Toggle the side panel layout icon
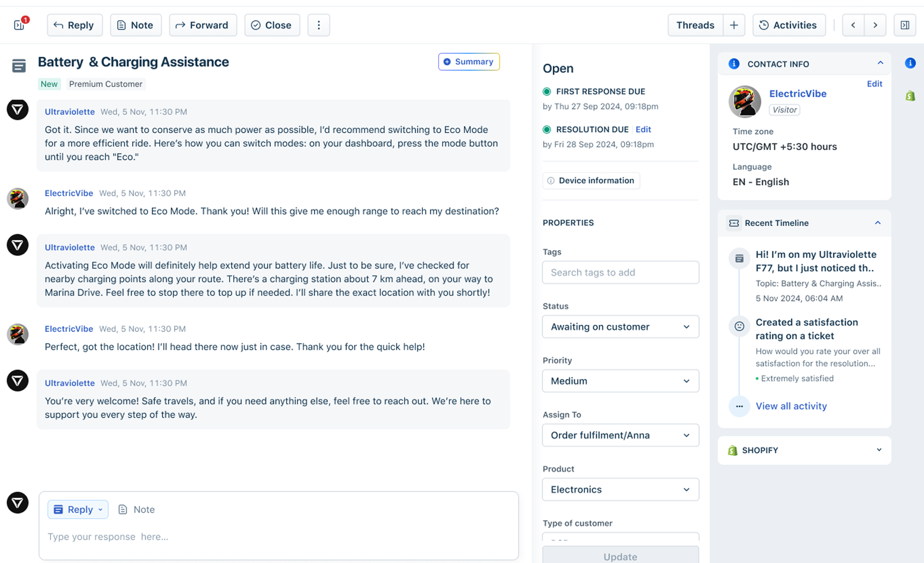This screenshot has width=924, height=563. click(x=905, y=25)
